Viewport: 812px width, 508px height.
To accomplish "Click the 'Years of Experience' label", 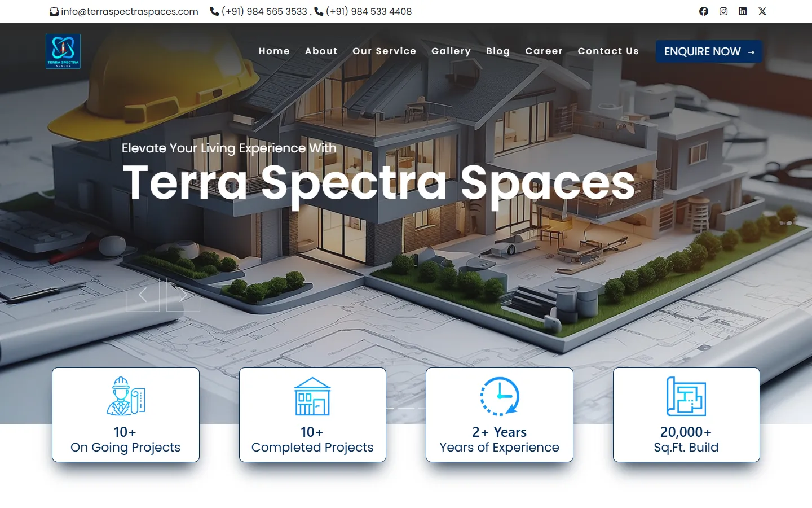I will (x=500, y=447).
